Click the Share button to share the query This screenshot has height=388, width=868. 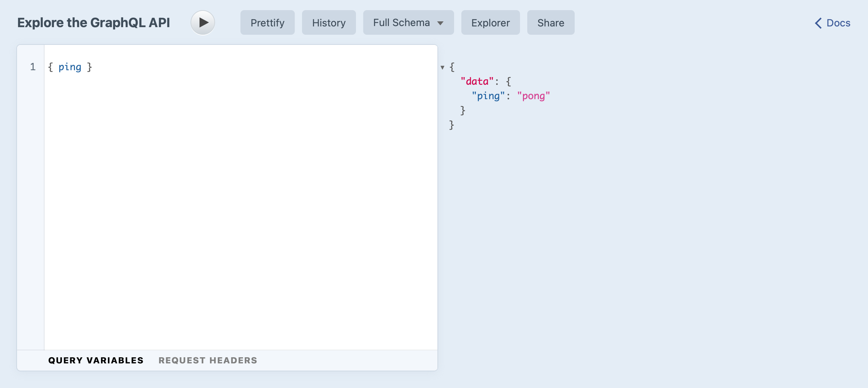(x=550, y=22)
